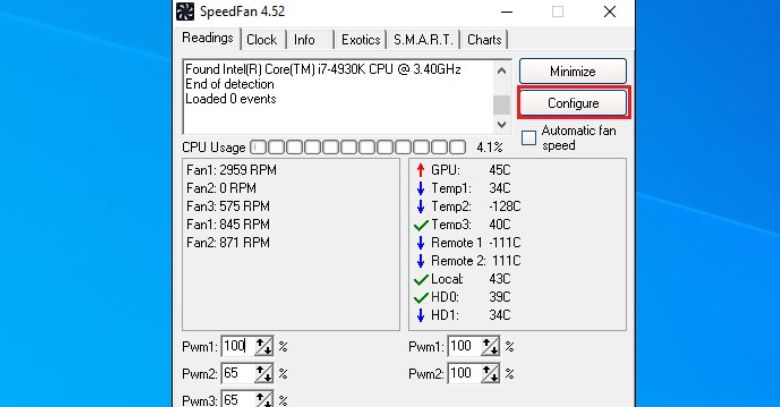Click the left Pwm1 spinner arrows
Viewport: 780px width, 407px height.
[x=264, y=347]
